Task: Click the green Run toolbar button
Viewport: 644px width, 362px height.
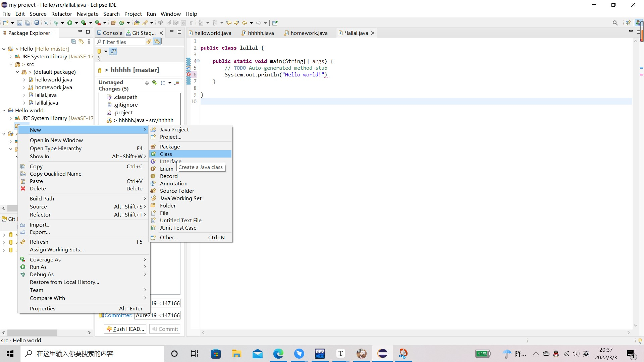Action: (x=70, y=23)
